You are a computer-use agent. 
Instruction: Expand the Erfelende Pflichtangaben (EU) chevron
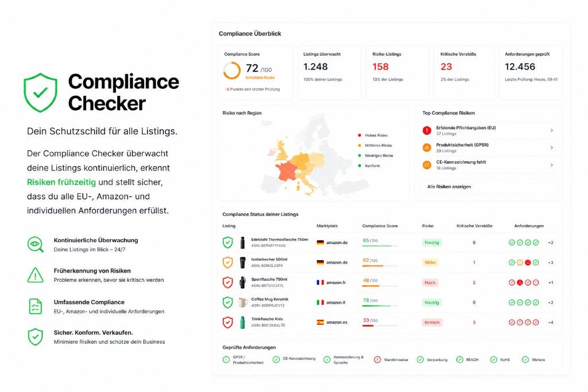[x=552, y=130]
